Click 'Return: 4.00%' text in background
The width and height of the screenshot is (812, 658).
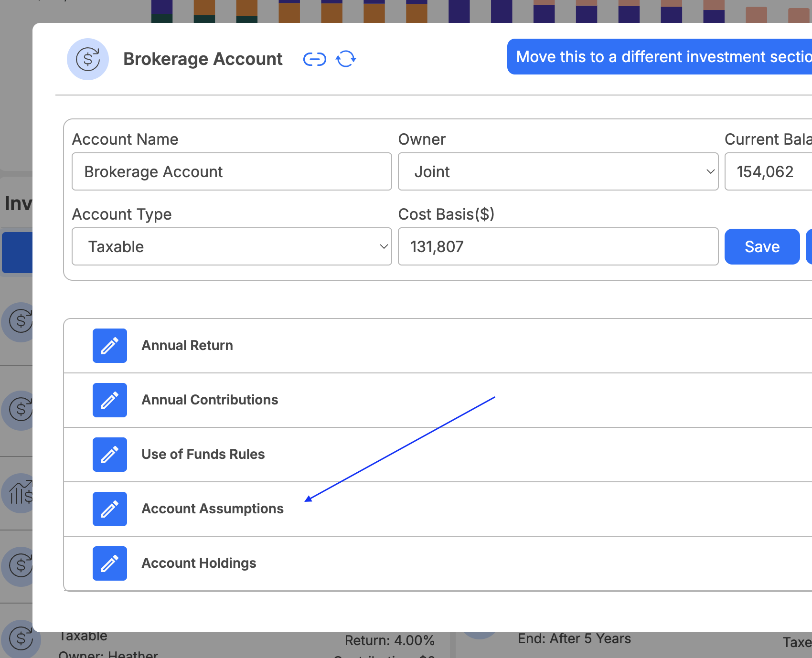(x=390, y=640)
